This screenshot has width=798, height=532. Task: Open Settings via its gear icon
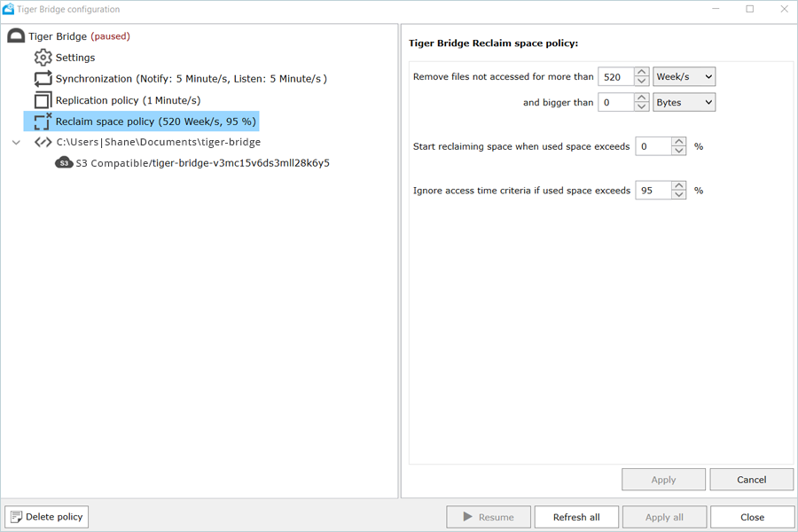pos(43,58)
